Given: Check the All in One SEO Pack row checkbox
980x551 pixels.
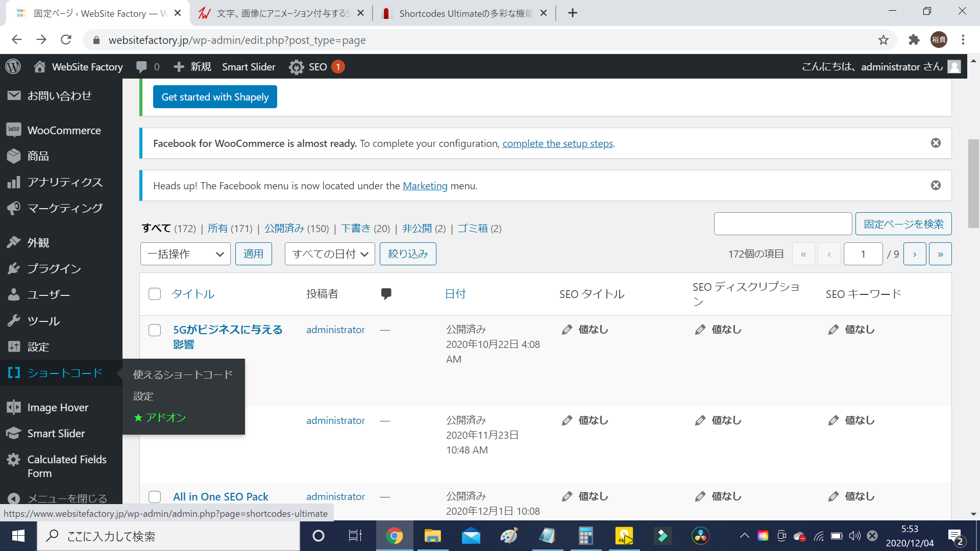Looking at the screenshot, I should coord(155,497).
